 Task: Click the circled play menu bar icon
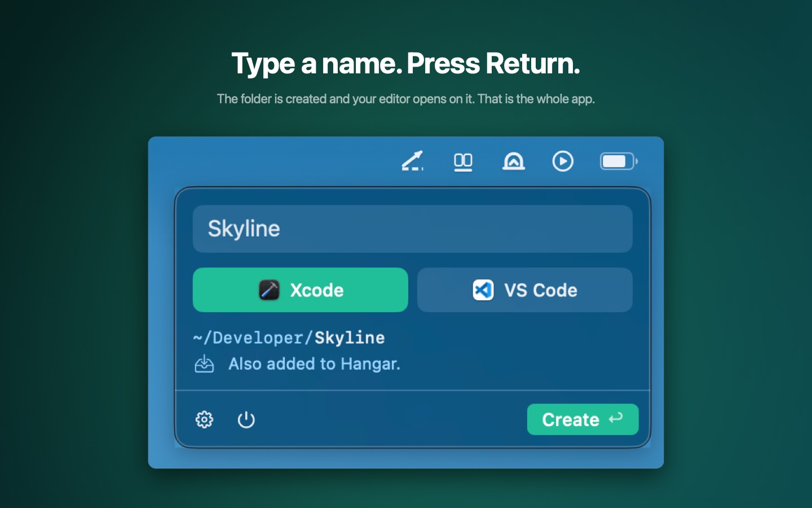(563, 161)
